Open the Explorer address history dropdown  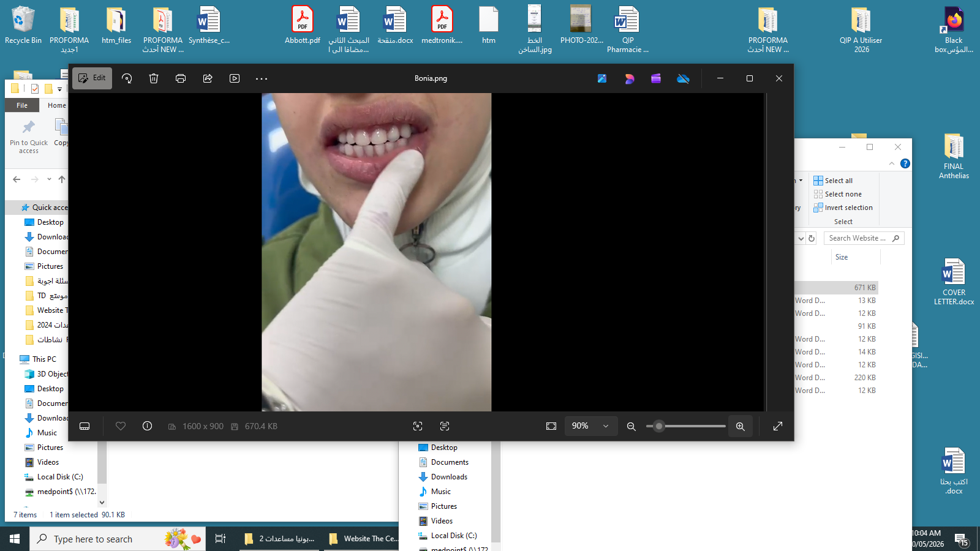[801, 238]
